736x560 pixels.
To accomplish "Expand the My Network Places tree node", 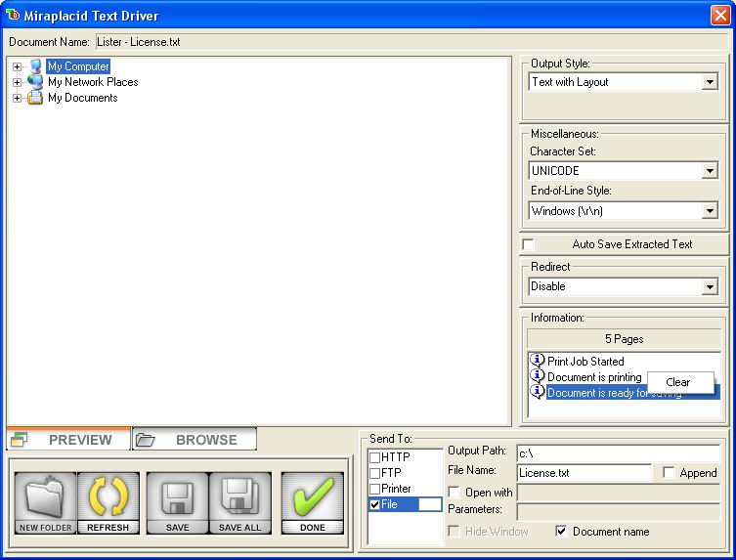I will click(x=17, y=82).
